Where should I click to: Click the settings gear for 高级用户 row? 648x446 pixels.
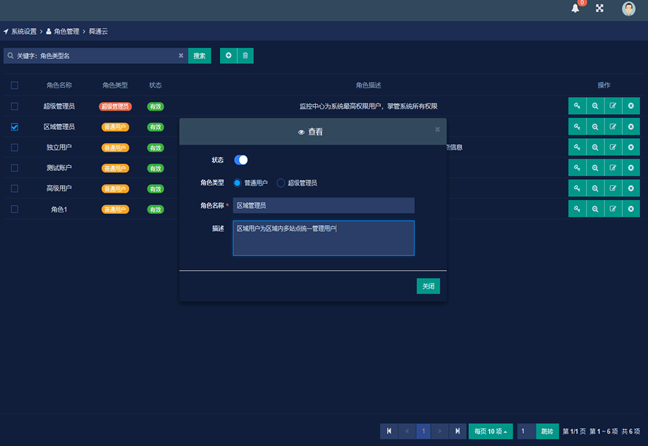click(x=631, y=188)
